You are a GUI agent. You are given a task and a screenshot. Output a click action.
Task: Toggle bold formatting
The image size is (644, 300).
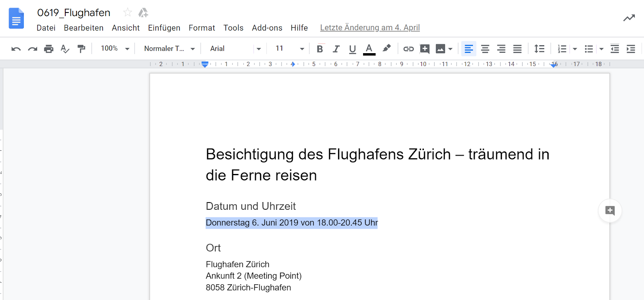pyautogui.click(x=320, y=49)
